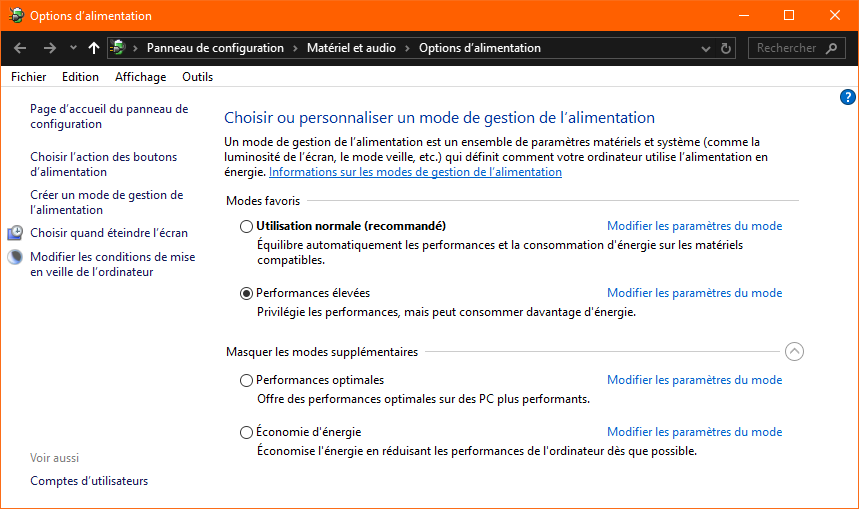Screen dimensions: 859x509
Task: Select the Performances optimales plan
Action: 247,380
